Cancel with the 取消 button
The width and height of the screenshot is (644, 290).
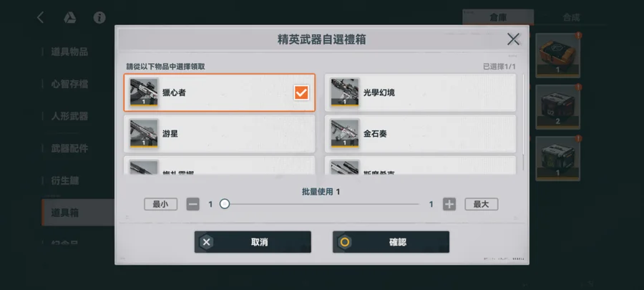pyautogui.click(x=253, y=242)
